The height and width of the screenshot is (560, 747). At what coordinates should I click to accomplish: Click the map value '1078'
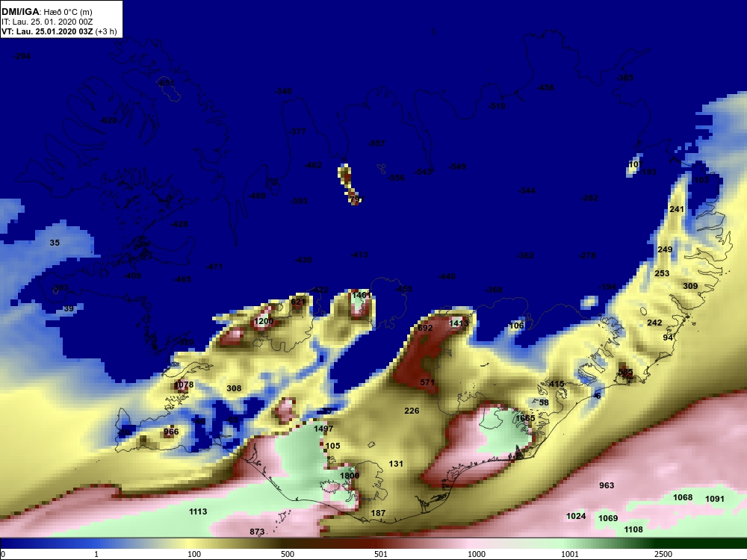tap(184, 385)
